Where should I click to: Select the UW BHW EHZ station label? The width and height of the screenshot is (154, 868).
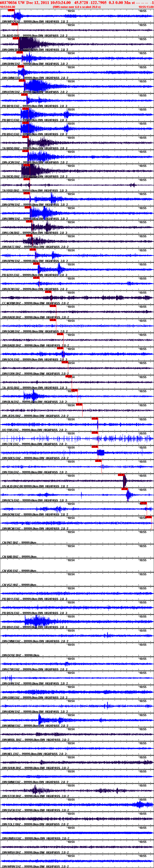point(35,64)
